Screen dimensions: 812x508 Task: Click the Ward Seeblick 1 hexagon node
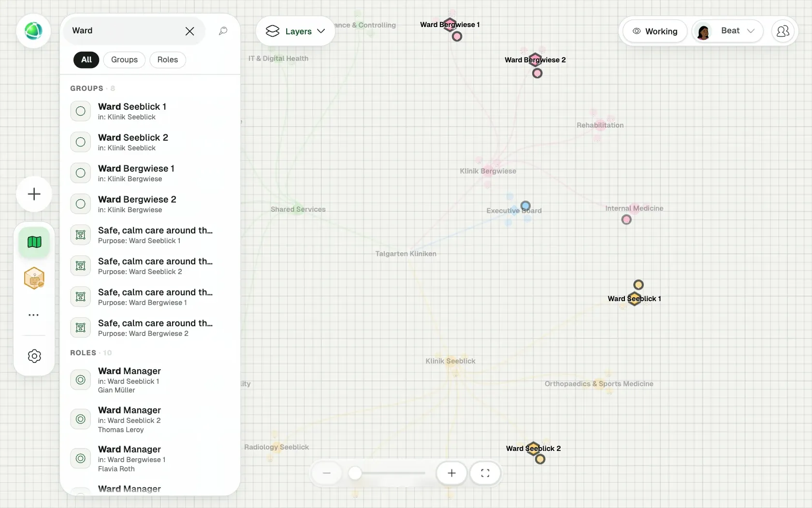(635, 299)
